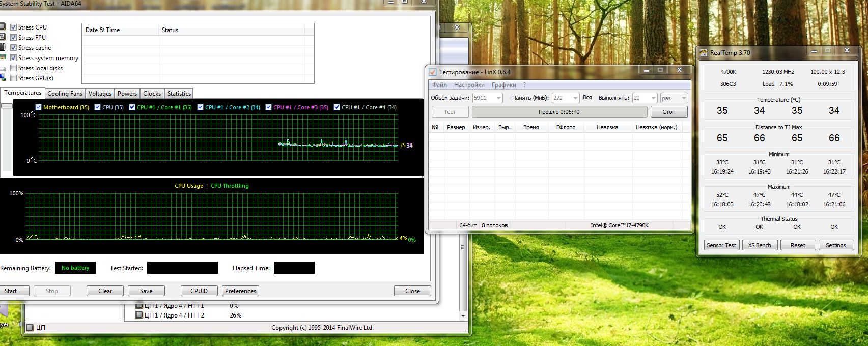Viewport: 868px width, 346px height.
Task: Click the CPUID button in AIDA64
Action: pos(199,291)
